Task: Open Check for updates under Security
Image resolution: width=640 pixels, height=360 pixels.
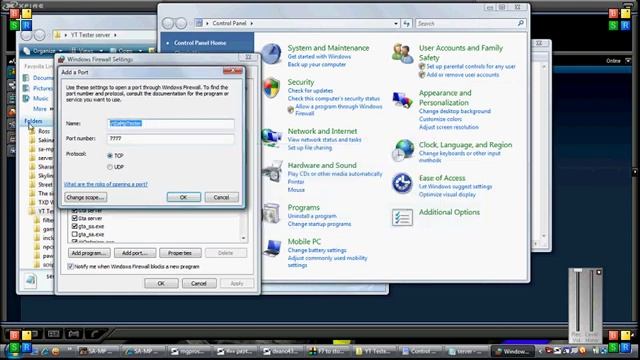Action: click(310, 91)
